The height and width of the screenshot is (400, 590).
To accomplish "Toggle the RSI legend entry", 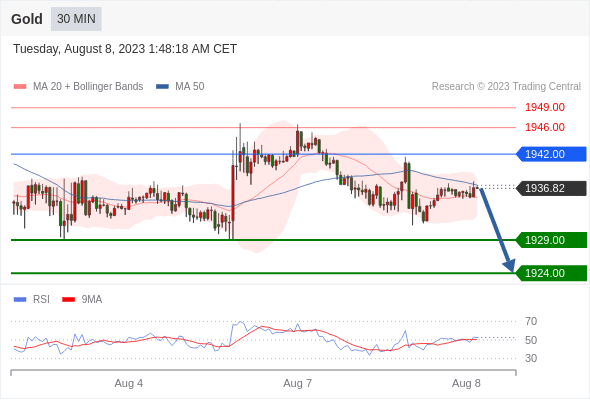I will (x=32, y=300).
